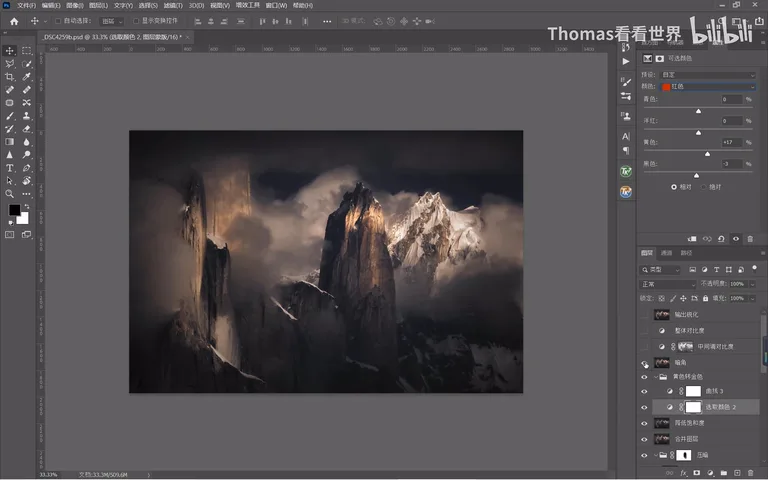
Task: Open the opacity 100% dropdown arrow
Action: [753, 284]
